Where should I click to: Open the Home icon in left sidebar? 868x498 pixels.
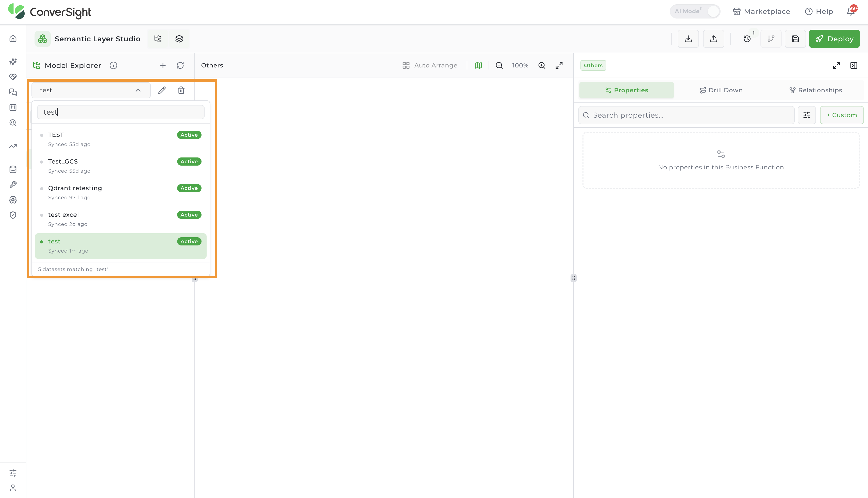tap(13, 38)
